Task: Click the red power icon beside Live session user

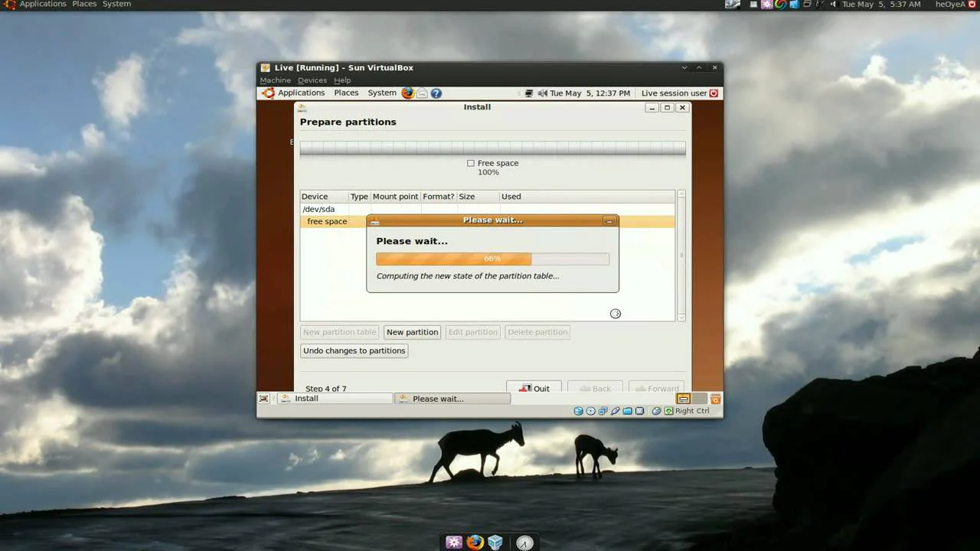Action: (x=714, y=93)
